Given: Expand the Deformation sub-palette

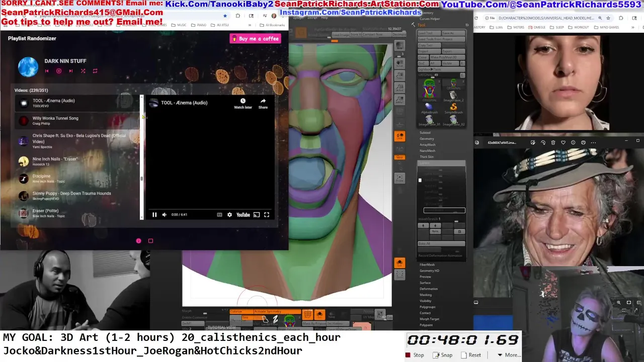Looking at the screenshot, I should [429, 289].
